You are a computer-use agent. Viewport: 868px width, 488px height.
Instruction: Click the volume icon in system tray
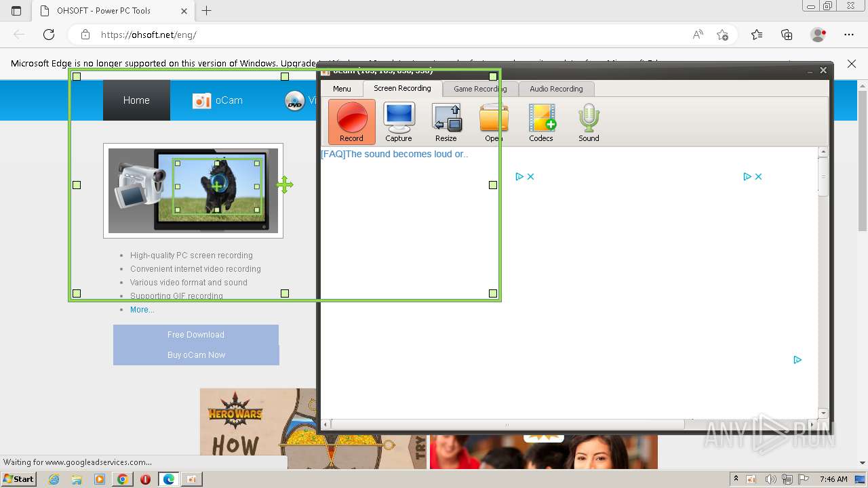(770, 479)
